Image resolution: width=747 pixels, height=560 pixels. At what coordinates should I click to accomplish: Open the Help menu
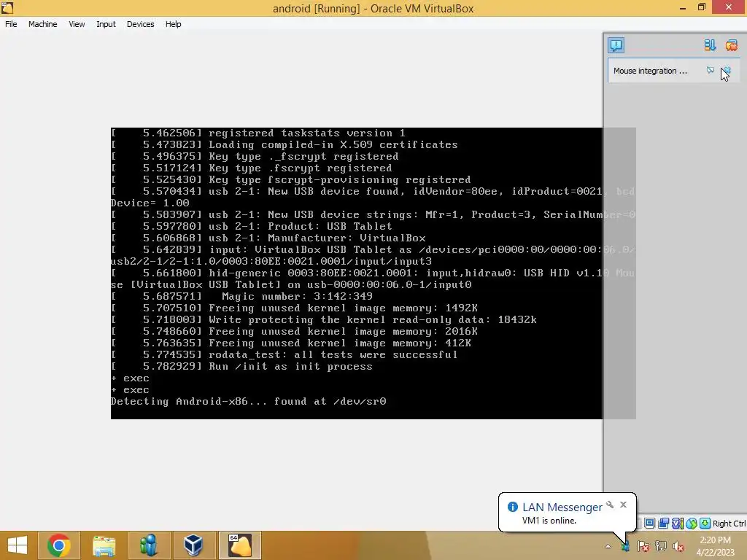(173, 24)
